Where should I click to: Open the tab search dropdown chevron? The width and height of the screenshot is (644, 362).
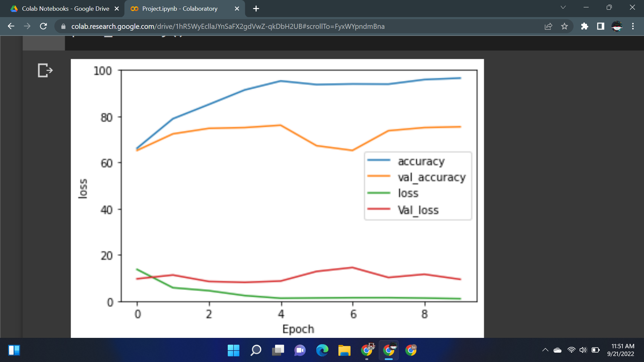pos(563,7)
